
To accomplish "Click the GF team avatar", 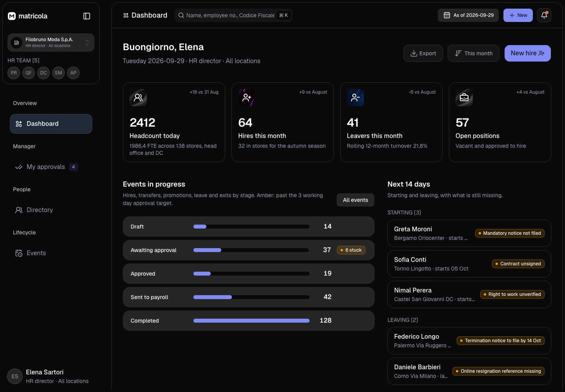I will (29, 73).
